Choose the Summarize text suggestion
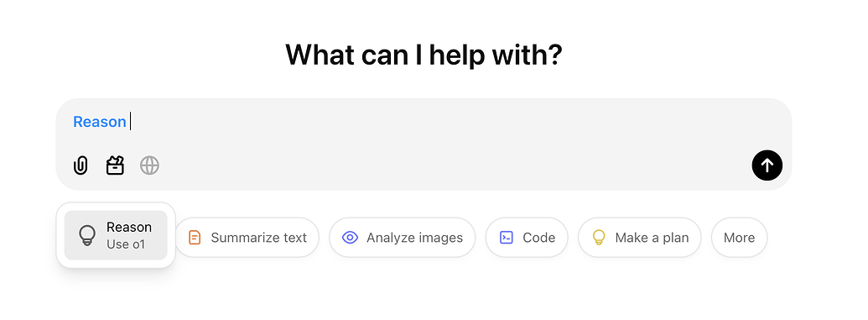This screenshot has height=320, width=868. pos(247,238)
